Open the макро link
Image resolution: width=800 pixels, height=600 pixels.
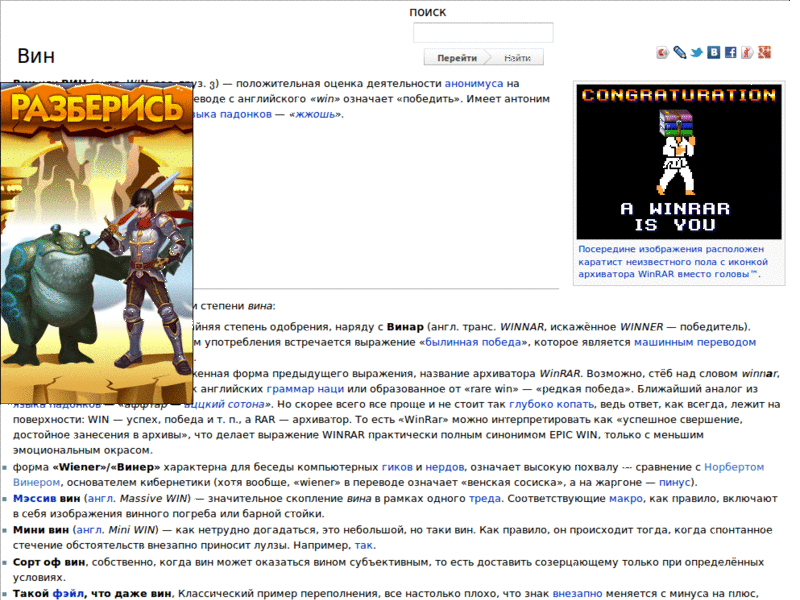[x=626, y=498]
